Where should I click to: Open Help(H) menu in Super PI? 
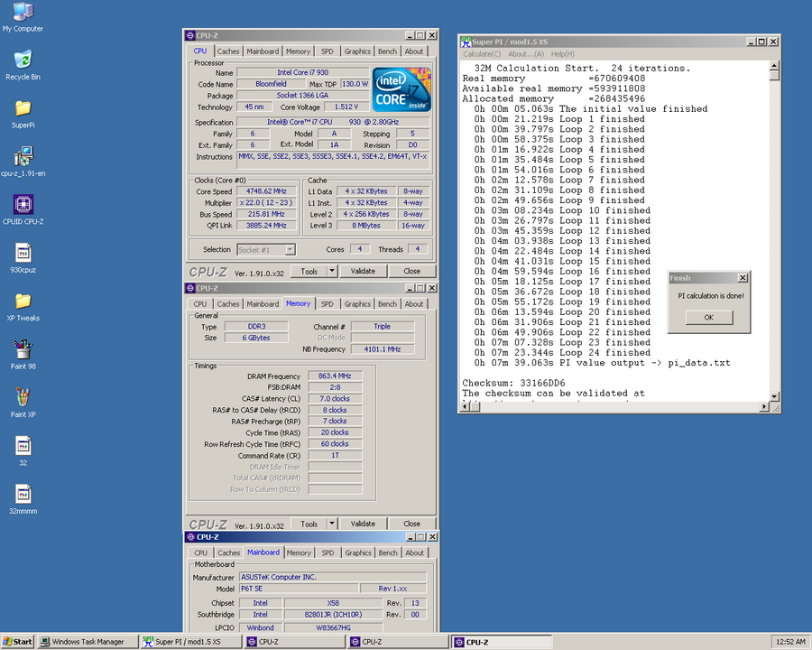click(x=562, y=54)
